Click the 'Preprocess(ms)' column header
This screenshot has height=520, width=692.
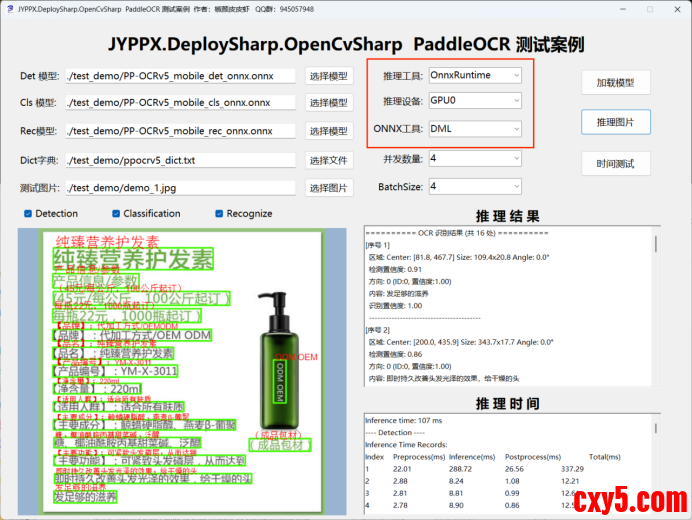419,457
